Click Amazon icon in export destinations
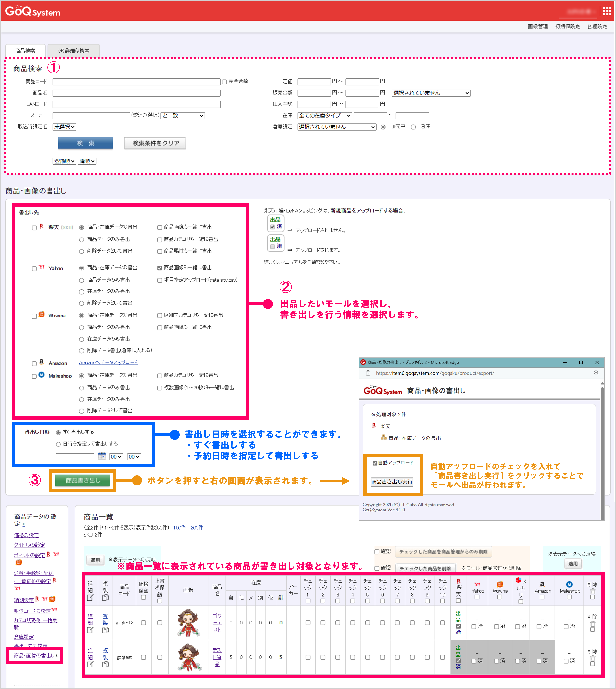 41,362
